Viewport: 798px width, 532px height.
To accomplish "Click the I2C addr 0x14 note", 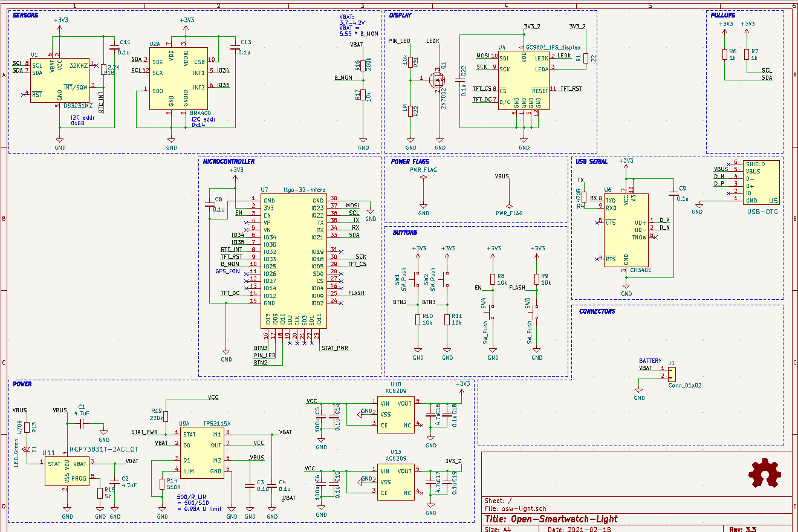I will point(204,122).
